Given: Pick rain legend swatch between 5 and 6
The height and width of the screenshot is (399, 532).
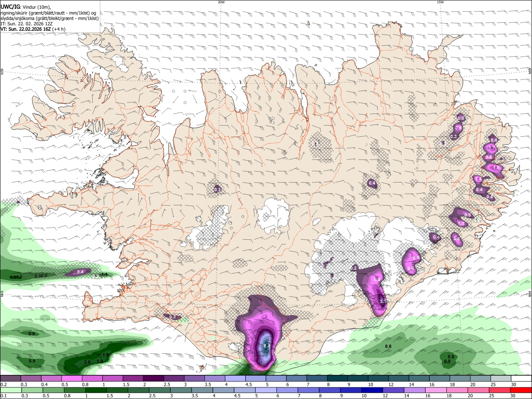Looking at the screenshot, I should coord(266,390).
